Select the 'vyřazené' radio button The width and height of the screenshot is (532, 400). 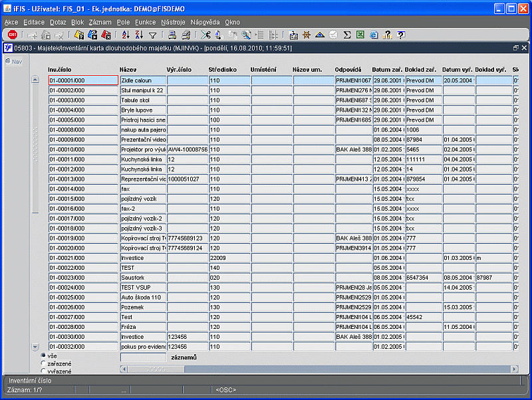pos(43,371)
